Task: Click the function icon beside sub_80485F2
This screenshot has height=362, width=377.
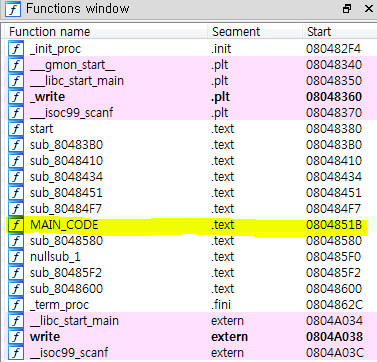Action: 16,273
